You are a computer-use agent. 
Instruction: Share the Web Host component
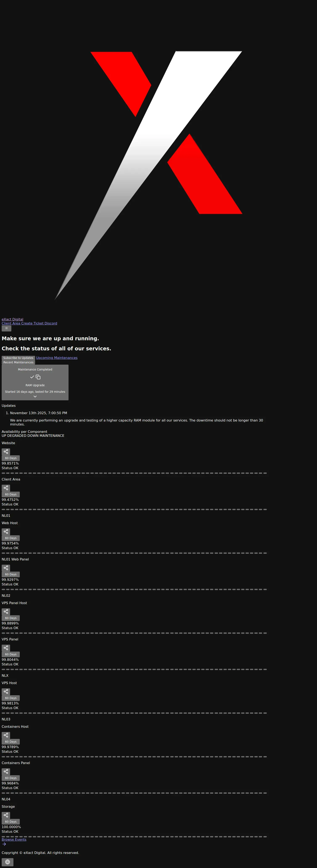coord(6,531)
